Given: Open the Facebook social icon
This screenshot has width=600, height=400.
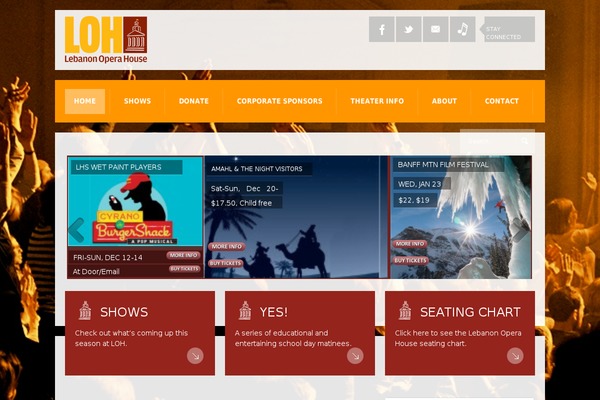Looking at the screenshot, I should point(382,29).
